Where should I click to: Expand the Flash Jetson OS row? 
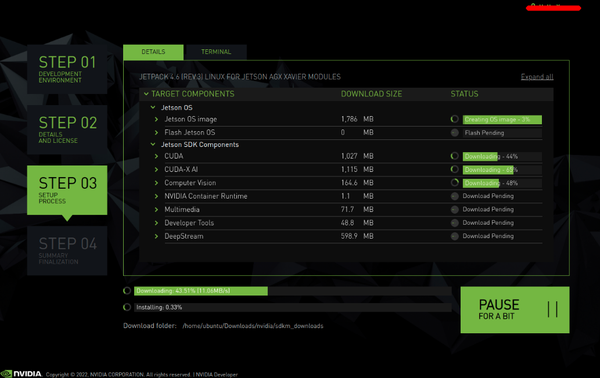(x=156, y=132)
